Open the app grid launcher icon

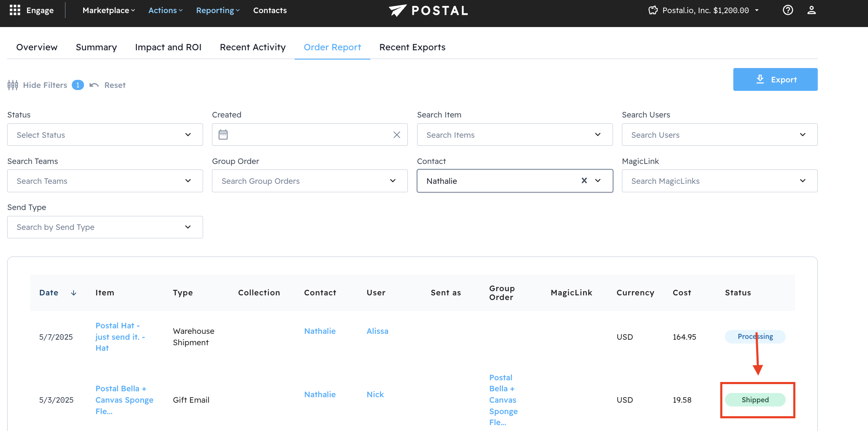[15, 10]
